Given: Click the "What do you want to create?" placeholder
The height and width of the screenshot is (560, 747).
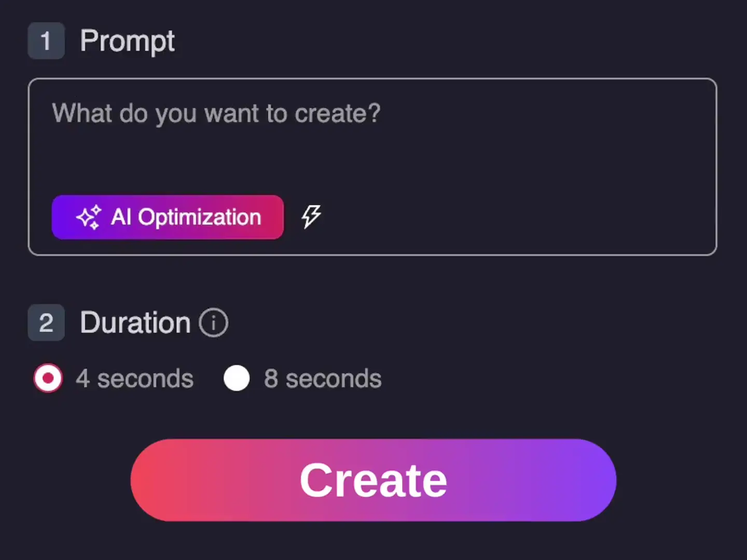Looking at the screenshot, I should pyautogui.click(x=216, y=114).
